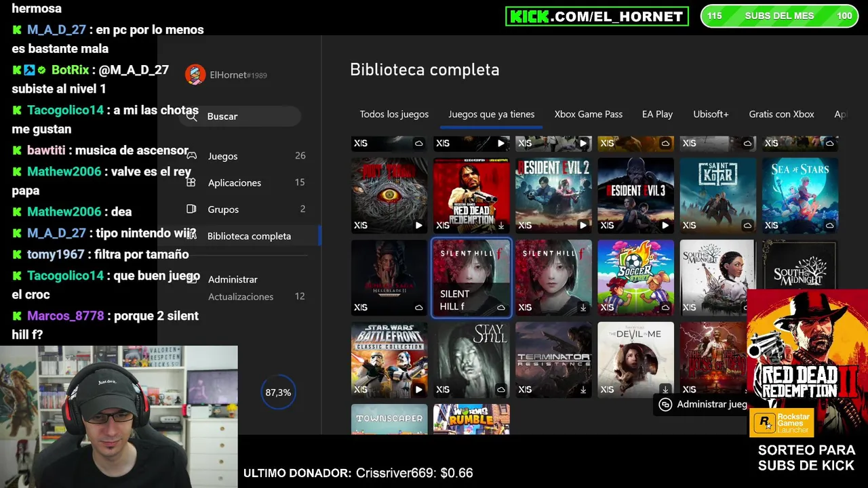
Task: Click the icon next to Grupos
Action: (x=191, y=209)
